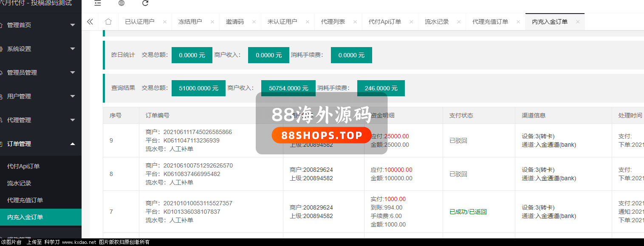The image size is (644, 246).
Task: Click the double-left arrow tab scroll icon
Action: tap(90, 22)
